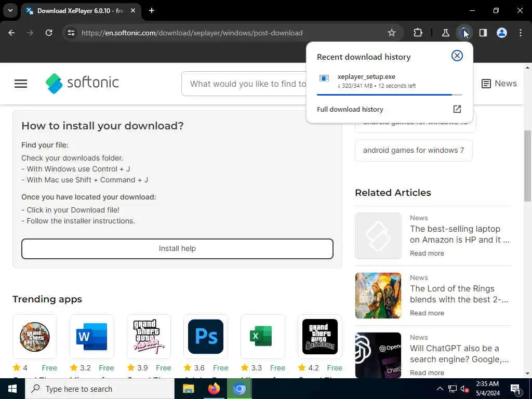532x399 pixels.
Task: Click the Full download history link
Action: click(x=350, y=109)
